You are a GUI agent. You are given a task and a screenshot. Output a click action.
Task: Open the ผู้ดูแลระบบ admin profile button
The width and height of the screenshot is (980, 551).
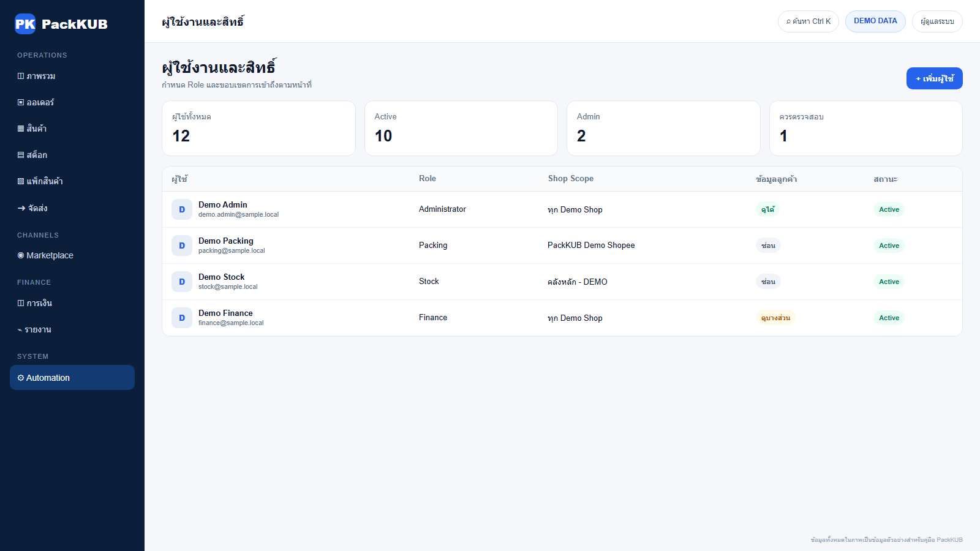click(937, 21)
